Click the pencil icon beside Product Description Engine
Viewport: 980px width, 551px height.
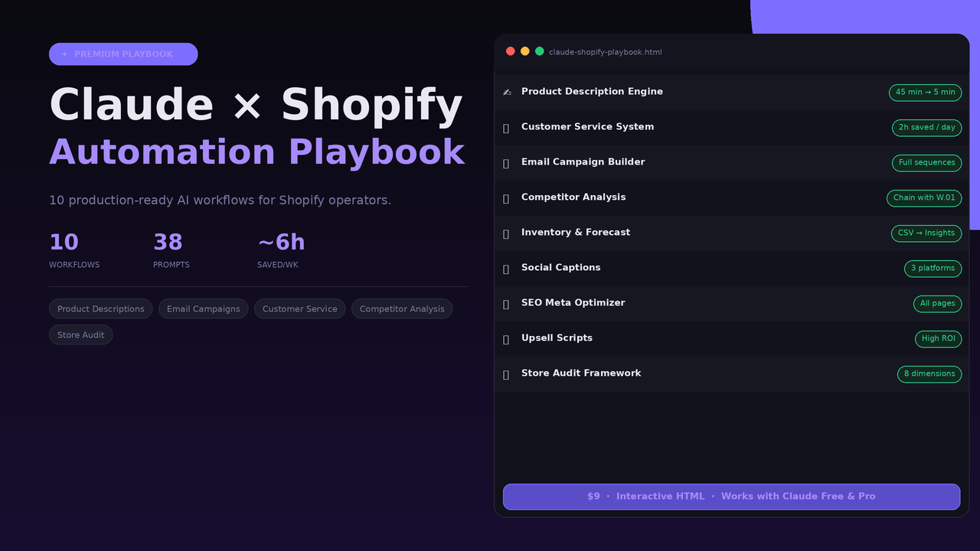506,92
